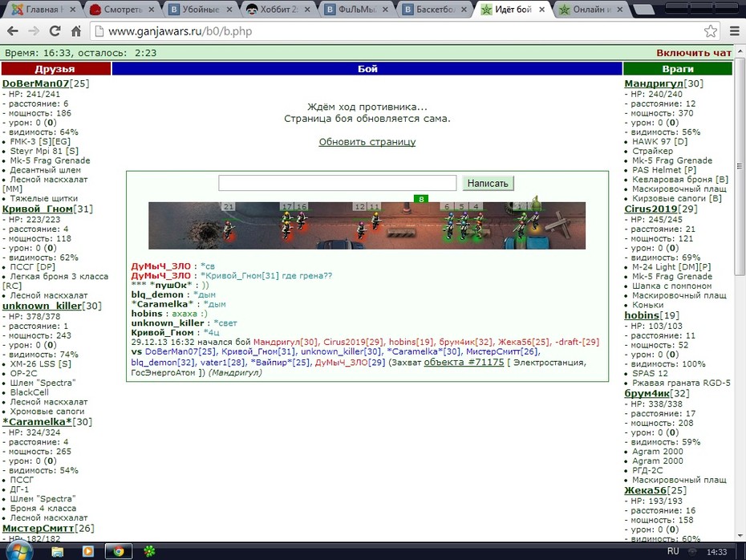
Task: Open the media player taskbar icon
Action: (x=88, y=551)
